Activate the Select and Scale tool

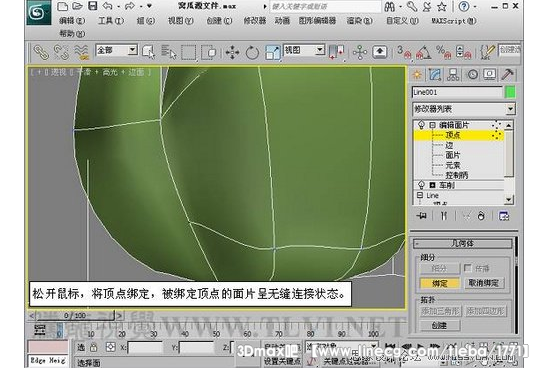273,53
